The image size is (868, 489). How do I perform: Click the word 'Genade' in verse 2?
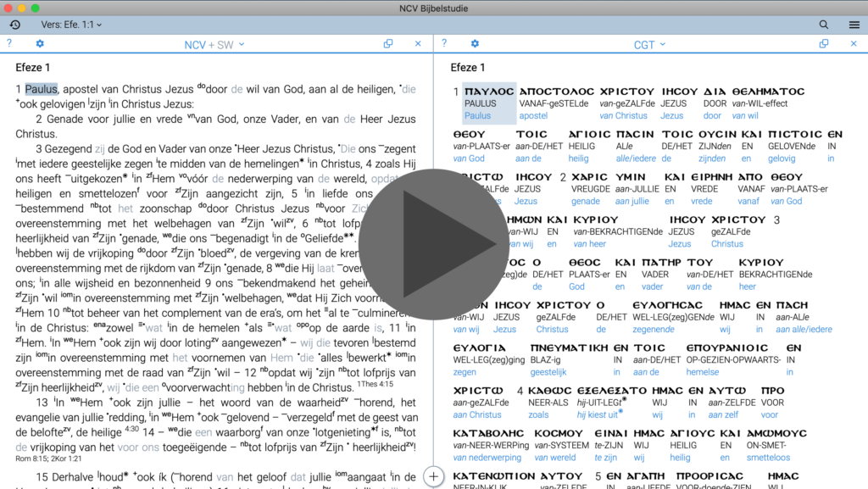64,119
